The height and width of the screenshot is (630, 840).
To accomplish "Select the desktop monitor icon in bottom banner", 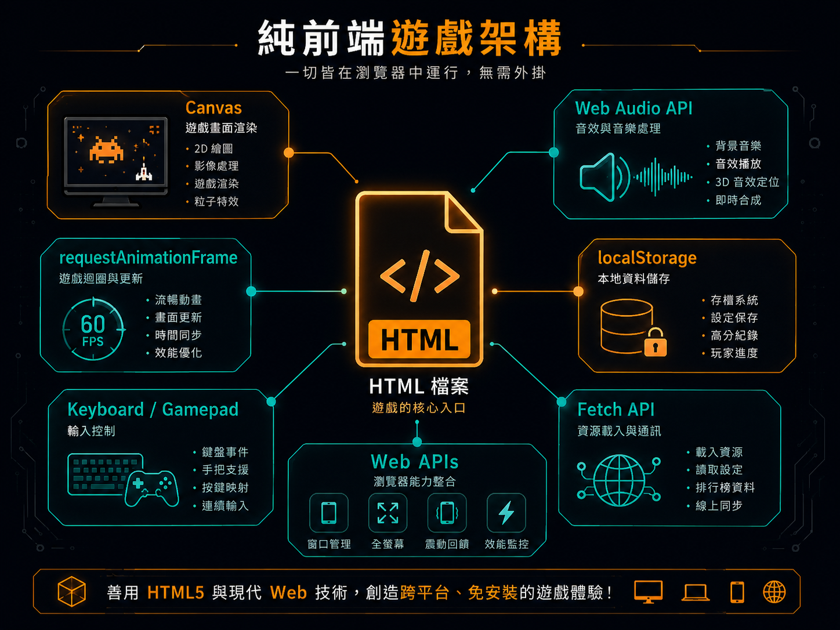I will pyautogui.click(x=649, y=592).
